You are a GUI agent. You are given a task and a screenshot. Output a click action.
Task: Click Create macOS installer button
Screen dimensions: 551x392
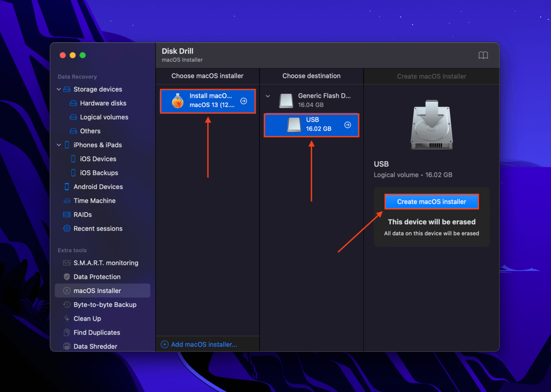pos(432,202)
